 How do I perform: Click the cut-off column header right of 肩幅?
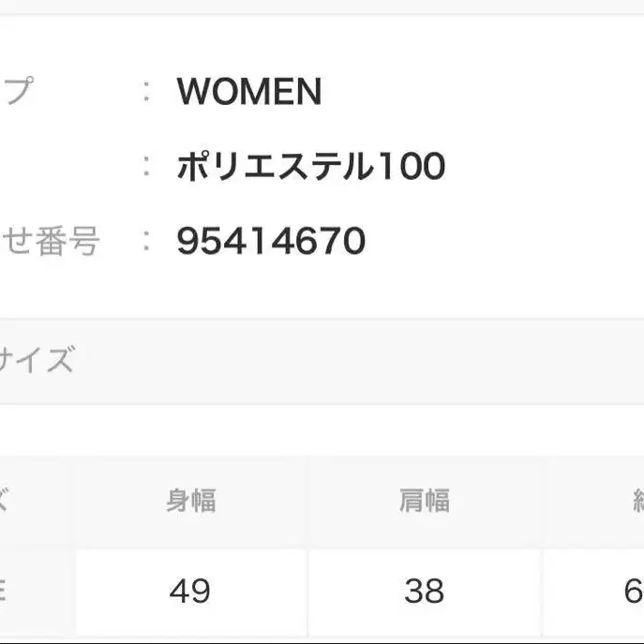coord(636,502)
